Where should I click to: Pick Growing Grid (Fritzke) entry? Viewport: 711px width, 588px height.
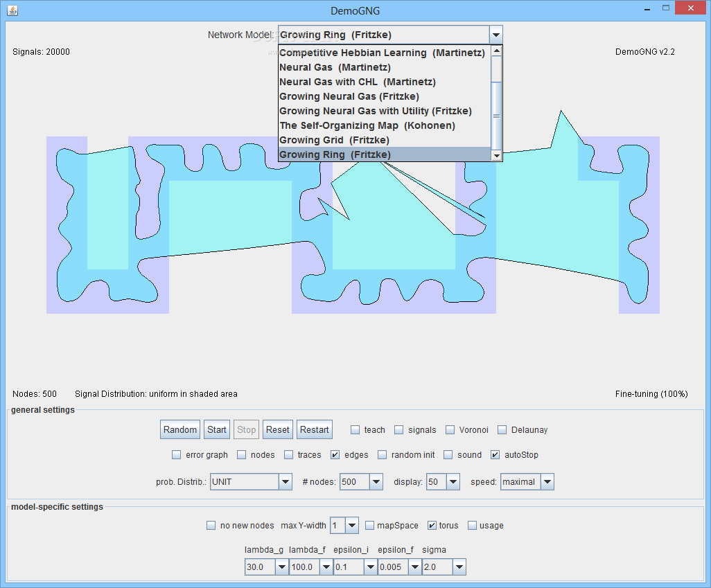(385, 140)
